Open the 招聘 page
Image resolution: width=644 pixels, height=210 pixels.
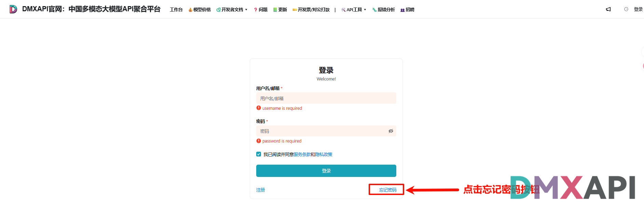407,10
